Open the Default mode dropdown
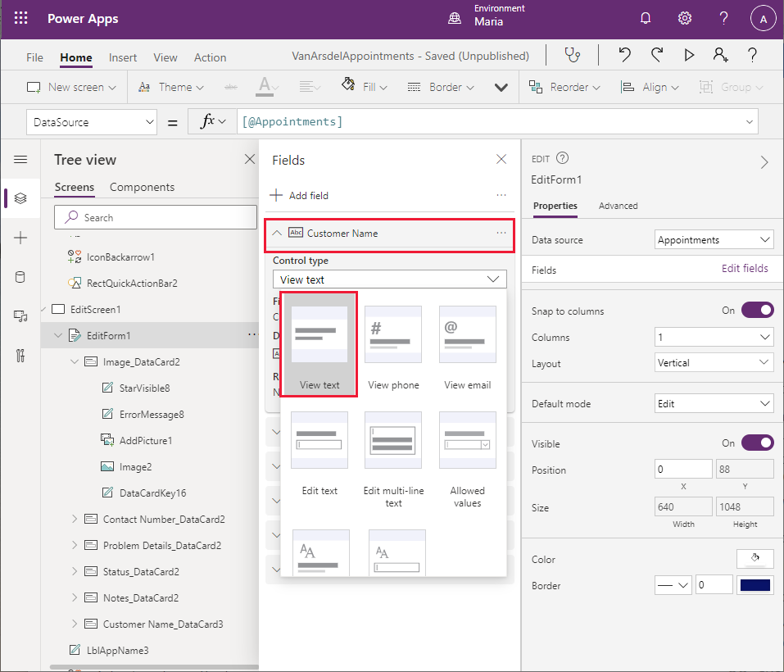The image size is (784, 672). pos(714,404)
